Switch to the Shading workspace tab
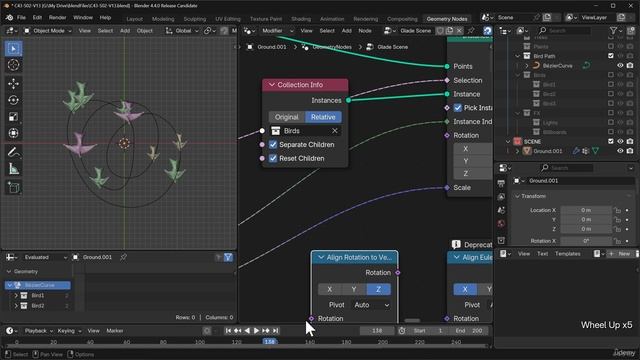Screen dimensions: 640x360 [301, 19]
